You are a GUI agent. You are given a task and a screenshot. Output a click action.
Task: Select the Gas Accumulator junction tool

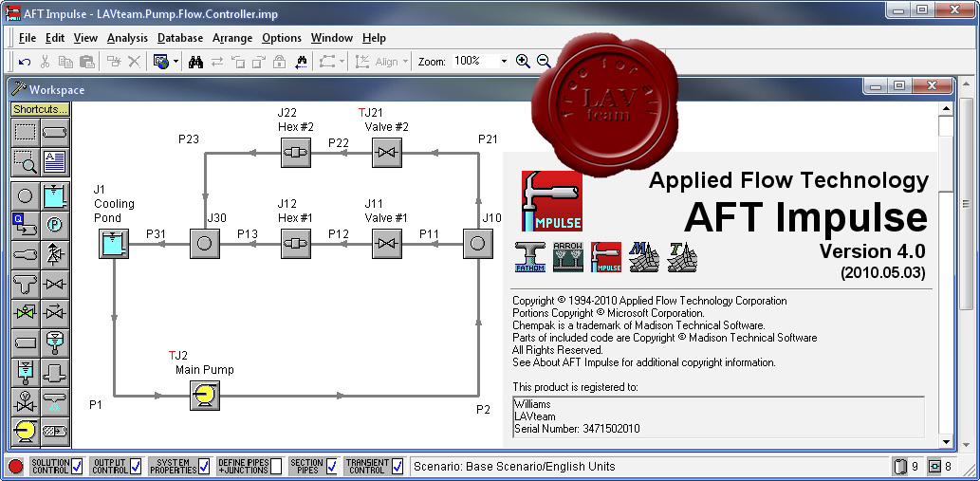[56, 342]
